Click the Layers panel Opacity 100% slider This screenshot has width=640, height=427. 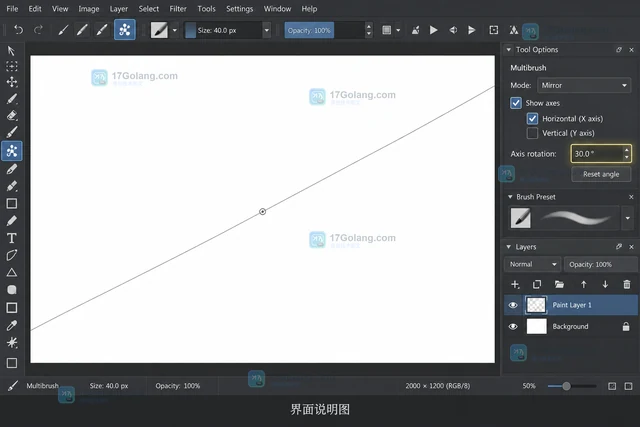click(601, 264)
